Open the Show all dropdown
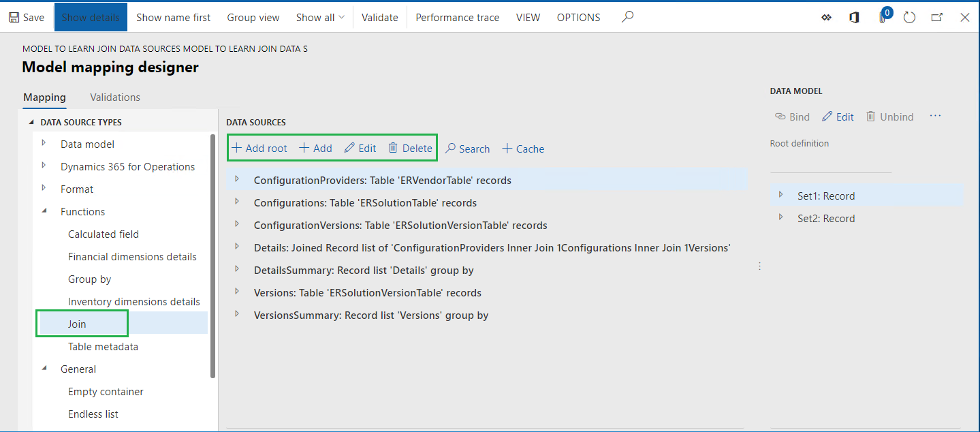The width and height of the screenshot is (980, 432). click(x=320, y=18)
